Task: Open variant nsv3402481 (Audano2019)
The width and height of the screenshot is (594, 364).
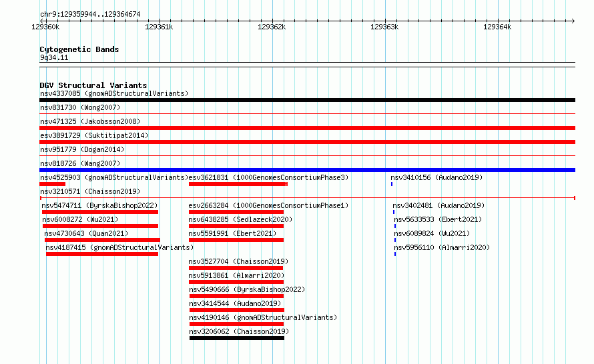Action: 438,205
